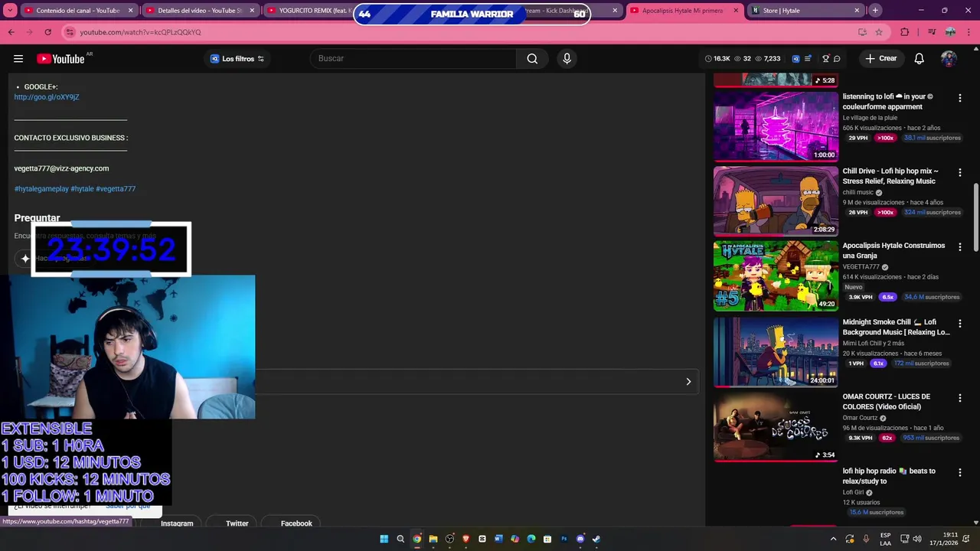980x551 pixels.
Task: Click the chat bubble icon in extension toolbar
Action: click(837, 59)
